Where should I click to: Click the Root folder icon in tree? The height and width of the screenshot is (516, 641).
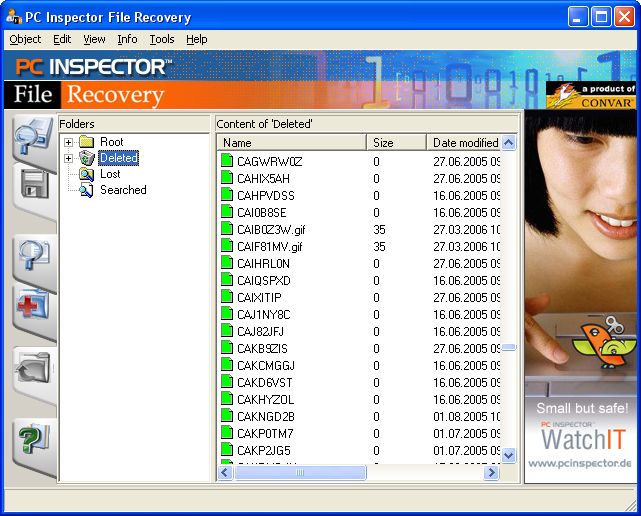[x=87, y=142]
